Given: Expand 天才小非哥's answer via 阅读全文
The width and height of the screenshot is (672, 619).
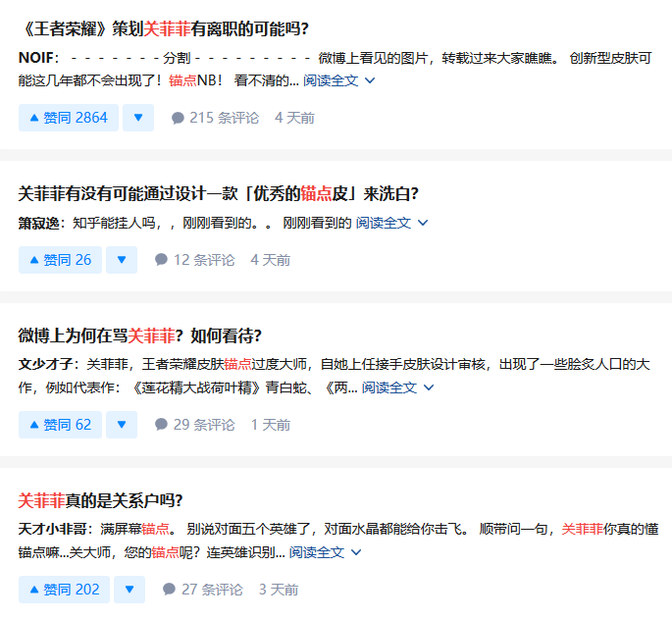Looking at the screenshot, I should [326, 552].
